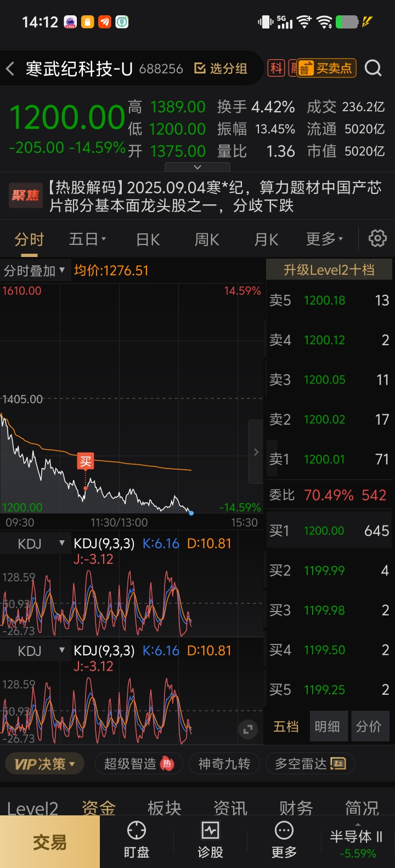The width and height of the screenshot is (395, 868).
Task: Collapse order book with the side arrow handle
Action: (x=256, y=452)
